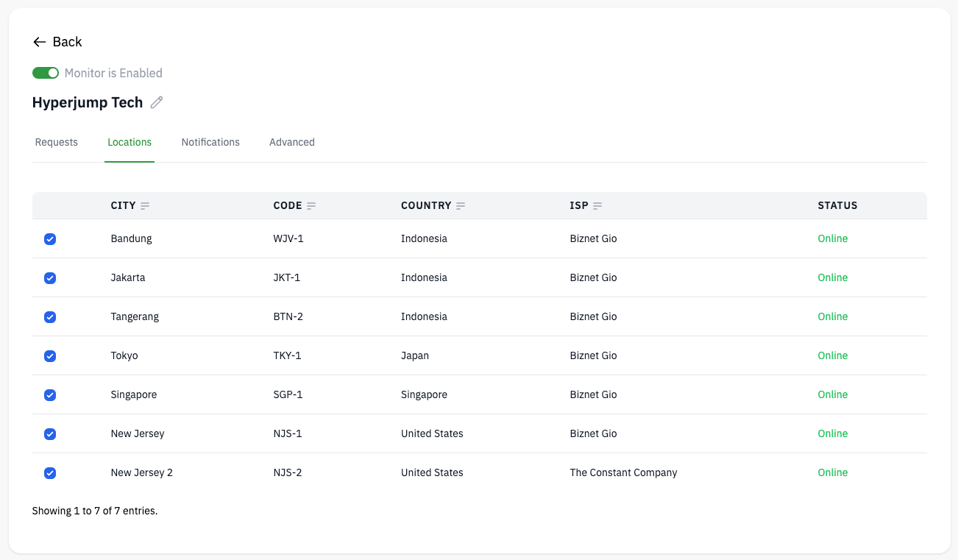This screenshot has width=958, height=560.
Task: Click Online status in the Jakarta row
Action: [x=833, y=277]
